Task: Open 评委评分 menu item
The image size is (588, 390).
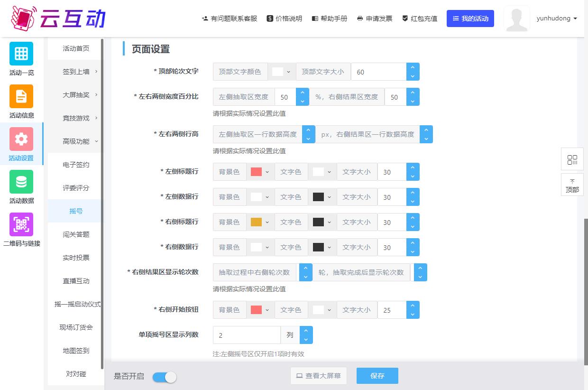Action: pos(76,188)
